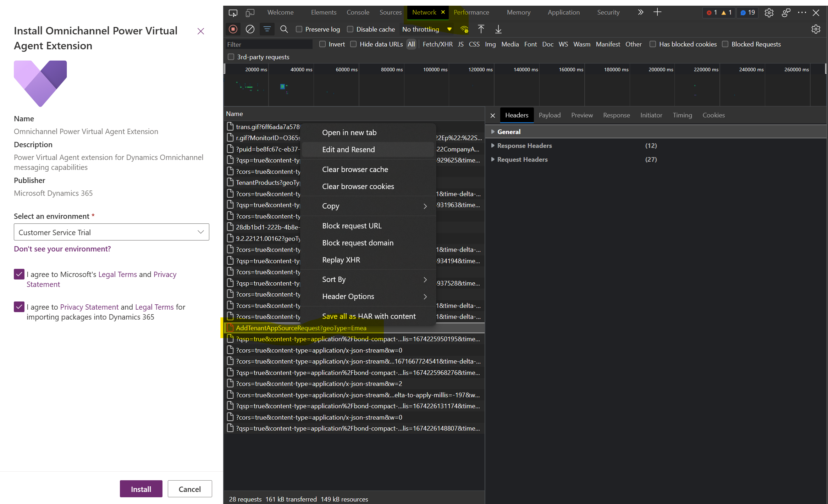Open Network panel settings gear

[816, 29]
